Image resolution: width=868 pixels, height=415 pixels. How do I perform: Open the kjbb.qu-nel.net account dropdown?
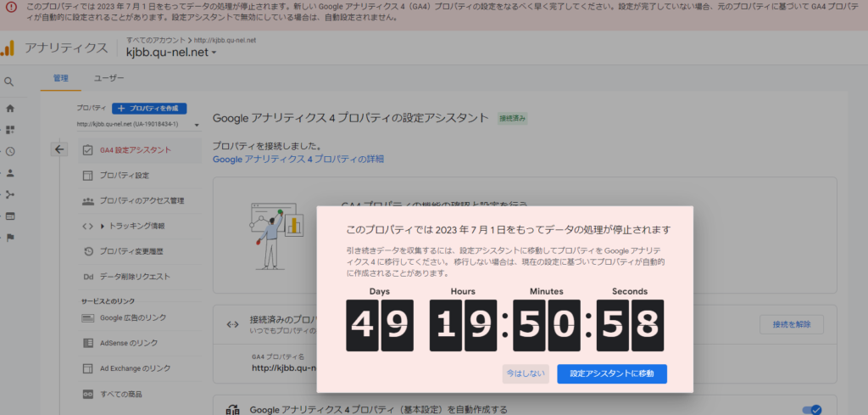tap(171, 53)
